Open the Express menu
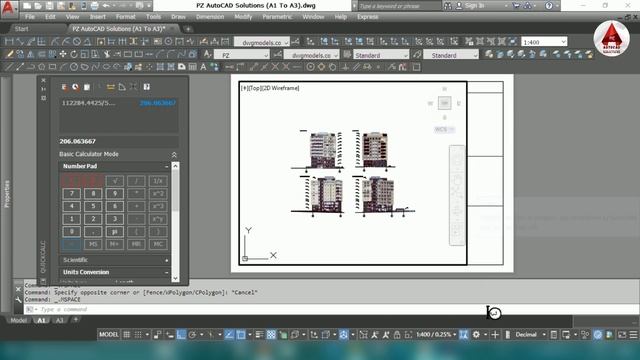 tap(367, 17)
